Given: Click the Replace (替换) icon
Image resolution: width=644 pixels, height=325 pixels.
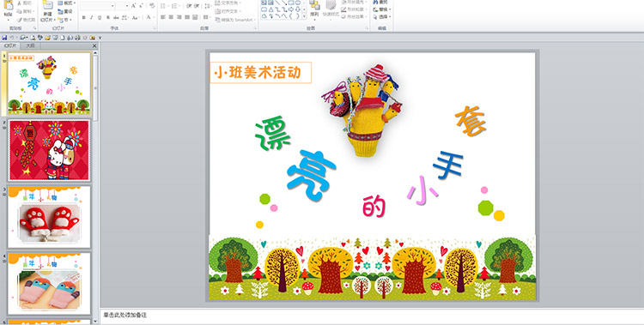Looking at the screenshot, I should click(x=382, y=9).
